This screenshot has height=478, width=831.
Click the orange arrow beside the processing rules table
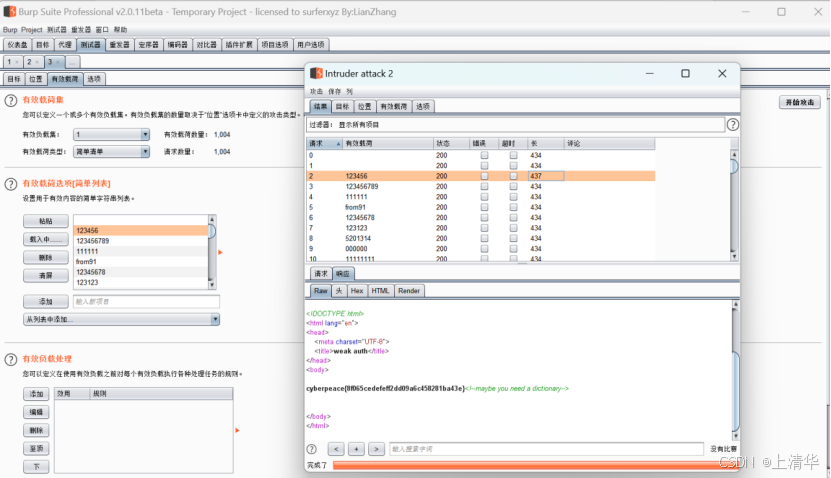click(x=237, y=430)
